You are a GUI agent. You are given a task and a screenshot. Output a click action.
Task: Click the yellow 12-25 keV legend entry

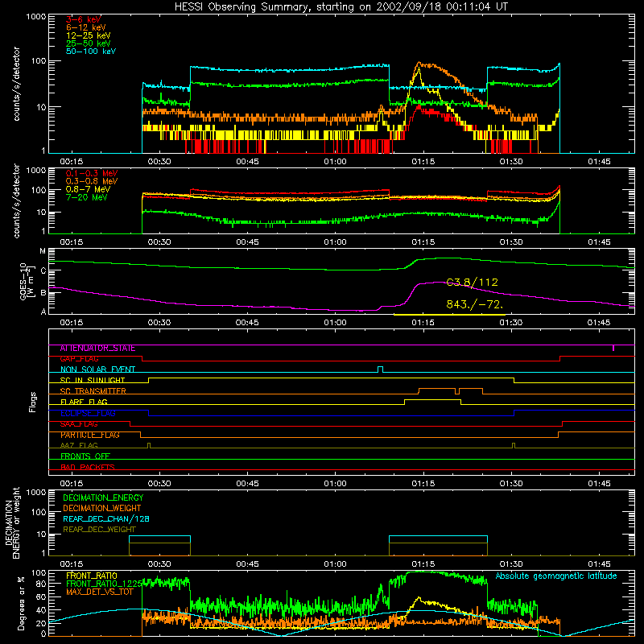pos(88,35)
